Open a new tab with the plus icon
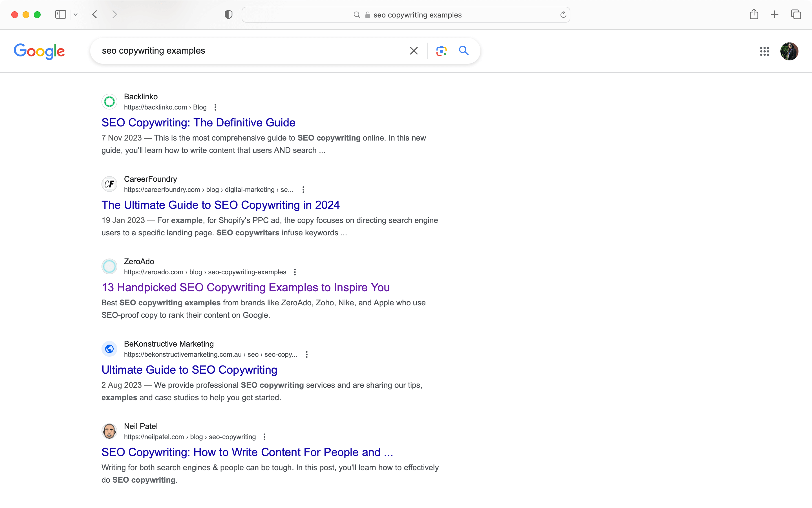This screenshot has height=508, width=812. pos(775,14)
